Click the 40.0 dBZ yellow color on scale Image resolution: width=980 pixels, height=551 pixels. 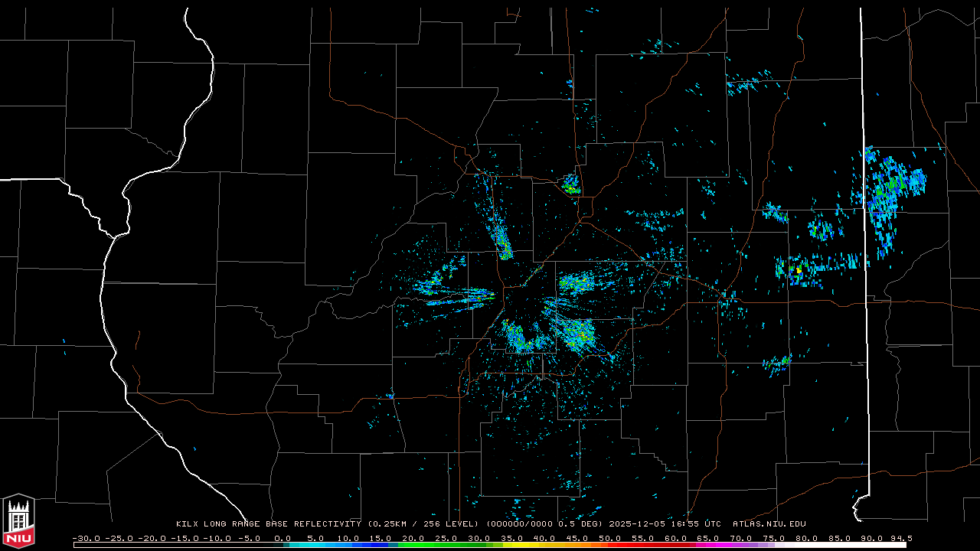tap(544, 545)
